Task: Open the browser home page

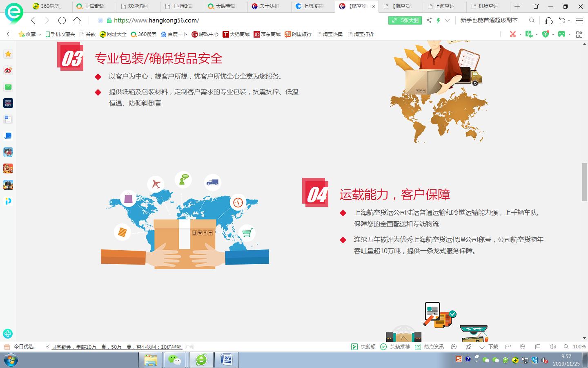Action: (77, 20)
